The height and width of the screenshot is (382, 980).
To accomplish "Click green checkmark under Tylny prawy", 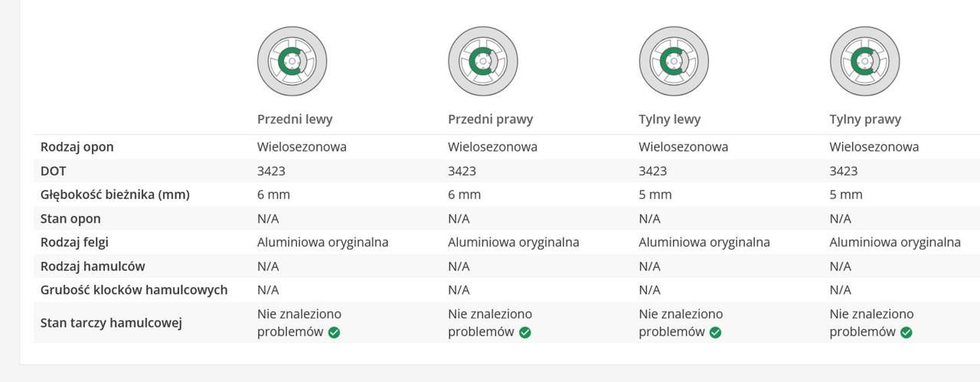I will (x=906, y=332).
